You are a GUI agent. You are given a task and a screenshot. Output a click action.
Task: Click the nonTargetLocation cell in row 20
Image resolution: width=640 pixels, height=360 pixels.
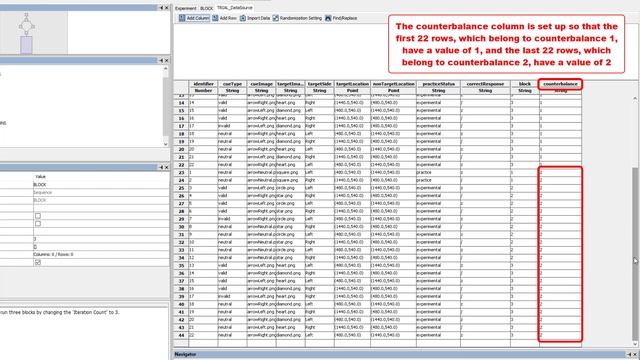pyautogui.click(x=393, y=149)
